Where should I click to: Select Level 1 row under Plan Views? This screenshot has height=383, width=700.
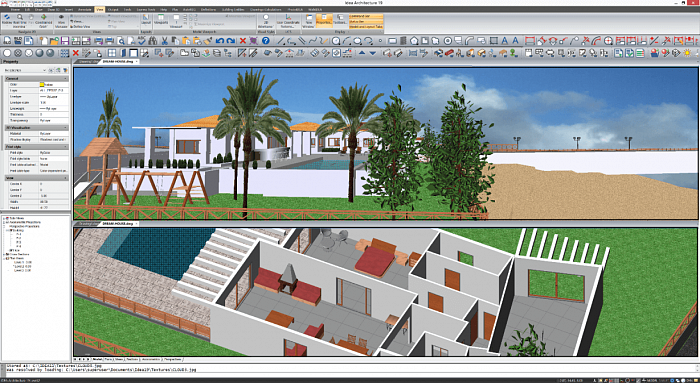coord(22,262)
